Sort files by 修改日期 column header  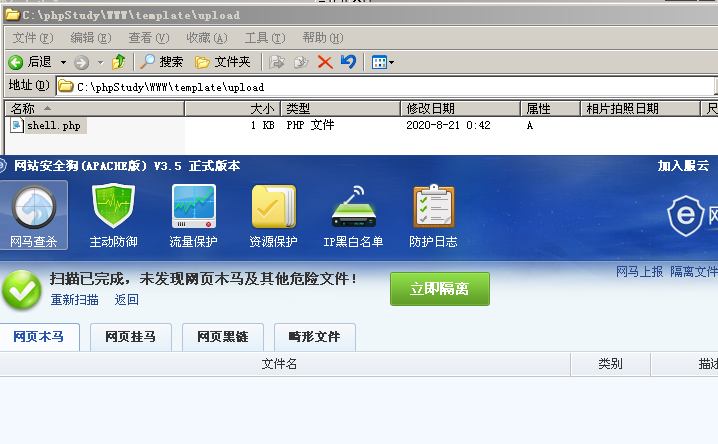tap(460, 108)
